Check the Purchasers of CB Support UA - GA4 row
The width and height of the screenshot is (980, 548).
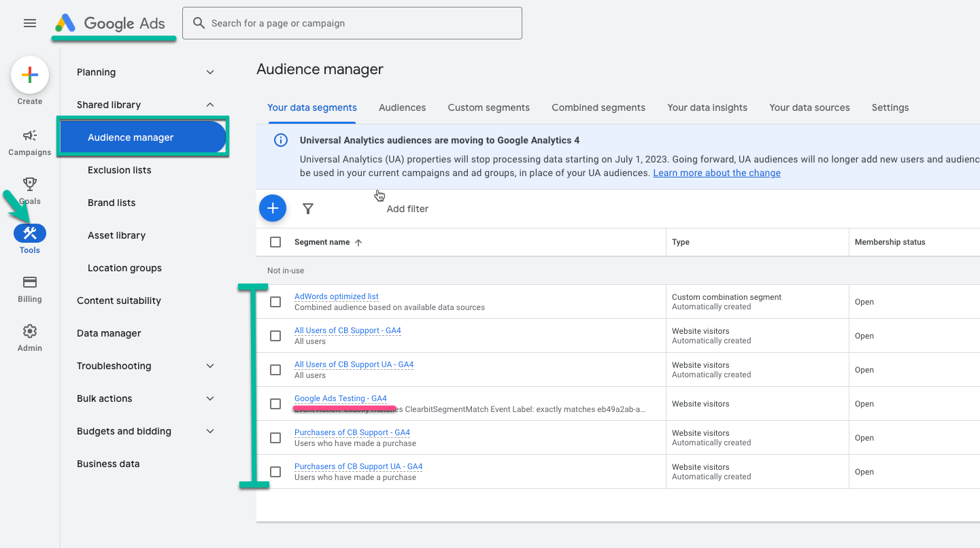[275, 472]
